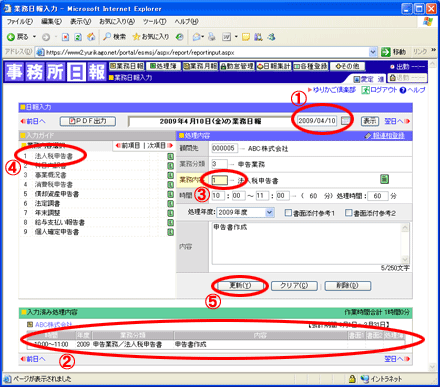
Task: Click the 更新 update button
Action: point(240,286)
